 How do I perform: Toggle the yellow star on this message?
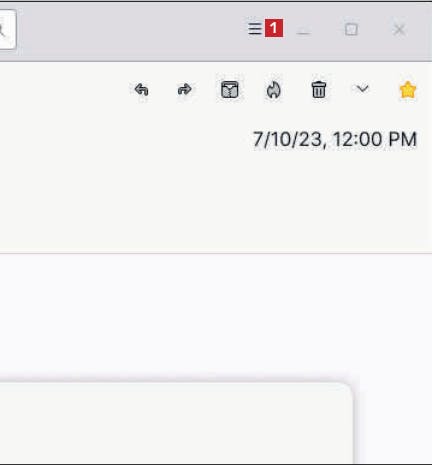[408, 90]
